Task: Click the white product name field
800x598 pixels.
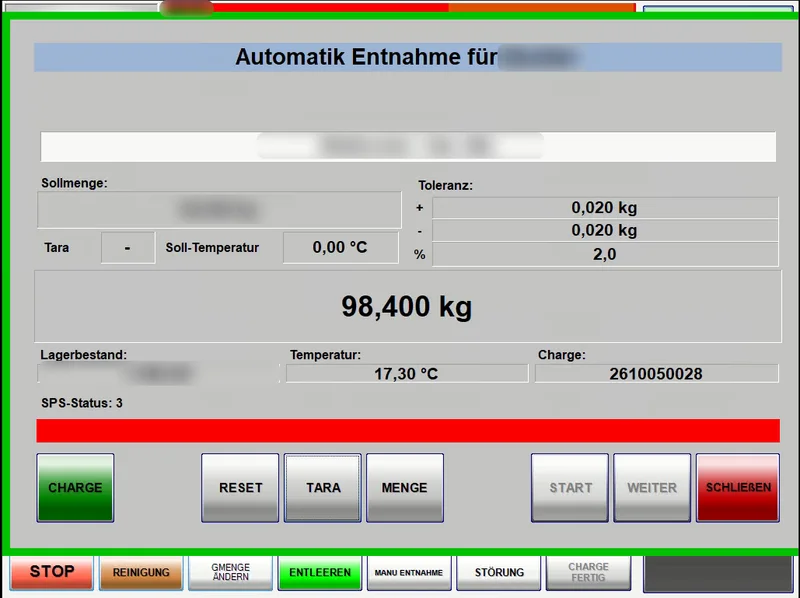Action: (x=408, y=147)
